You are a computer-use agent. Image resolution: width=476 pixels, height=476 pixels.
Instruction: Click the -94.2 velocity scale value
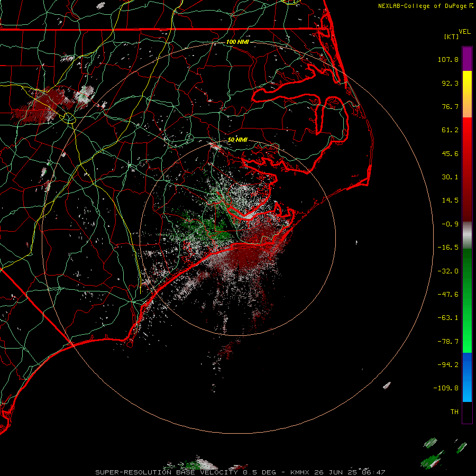pos(448,364)
